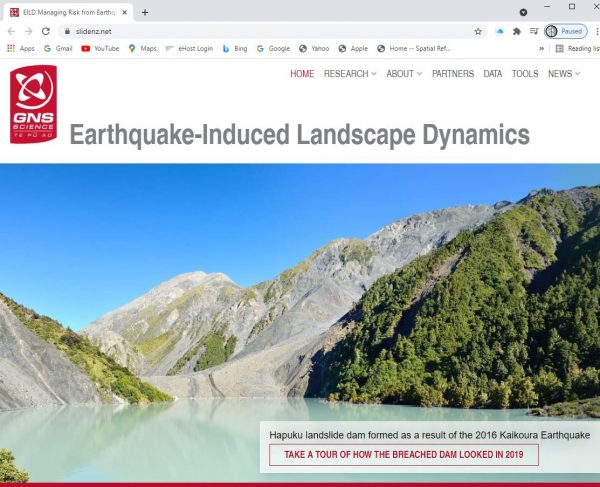The width and height of the screenshot is (600, 487).
Task: Maximize the browser window
Action: click(x=572, y=7)
